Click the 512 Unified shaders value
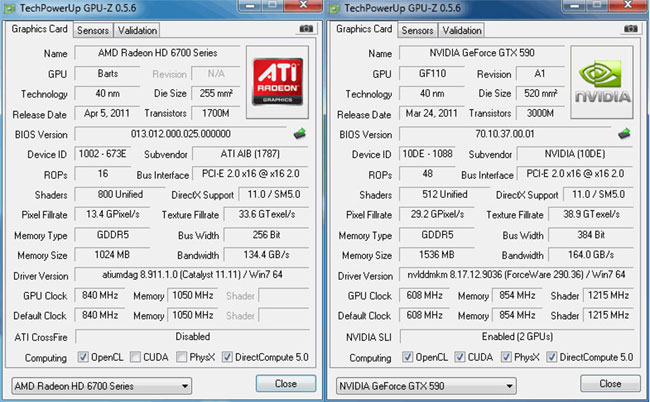 pyautogui.click(x=444, y=194)
